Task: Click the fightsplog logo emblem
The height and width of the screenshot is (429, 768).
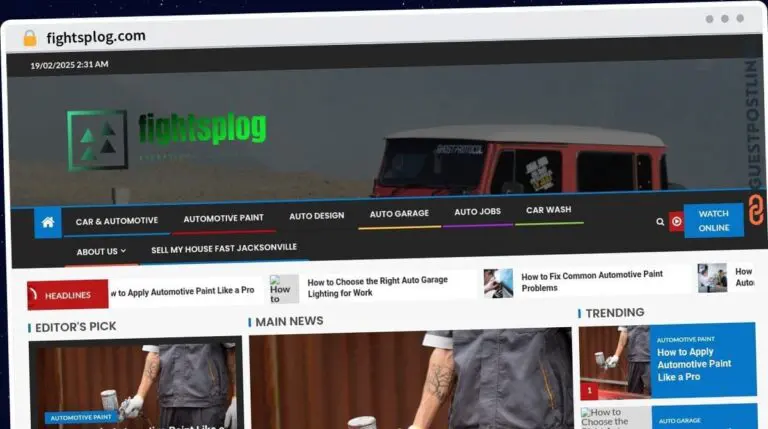Action: (x=97, y=140)
